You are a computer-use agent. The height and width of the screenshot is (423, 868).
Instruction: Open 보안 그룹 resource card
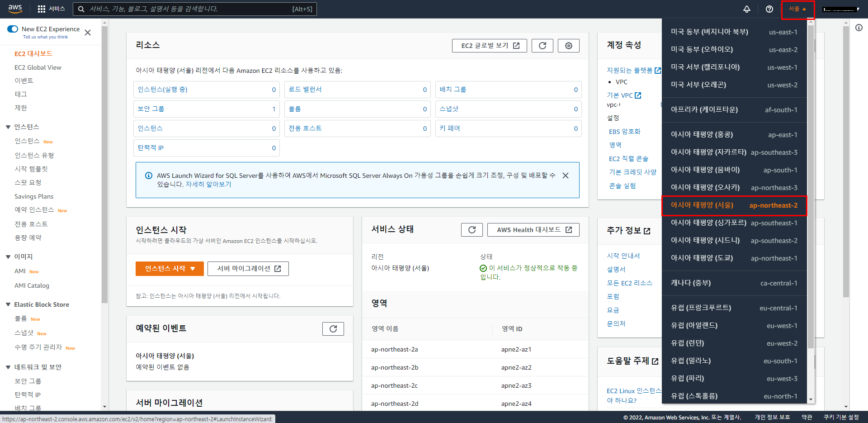click(207, 109)
